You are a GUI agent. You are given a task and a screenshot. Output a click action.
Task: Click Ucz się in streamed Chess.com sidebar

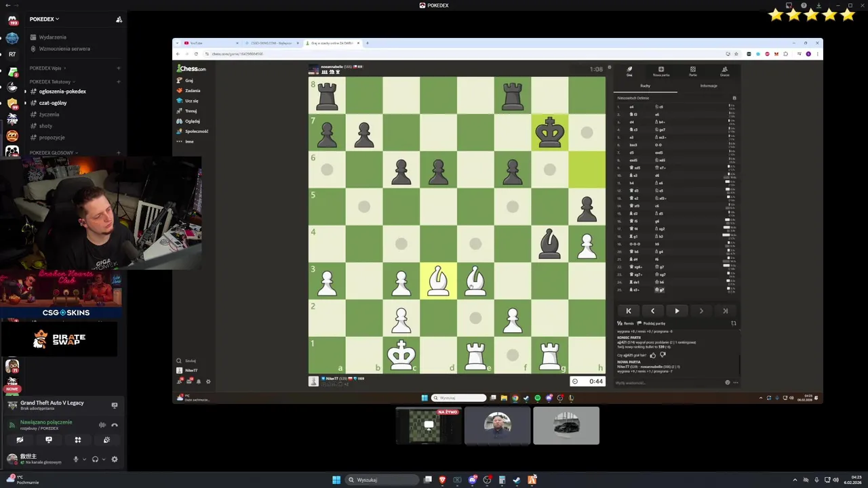click(191, 100)
